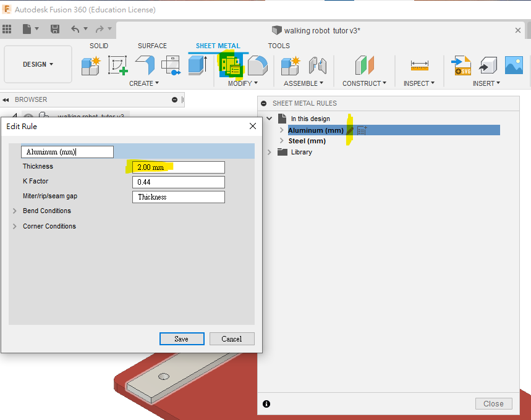Click the Joint tool icon
This screenshot has width=531, height=420.
click(x=317, y=65)
